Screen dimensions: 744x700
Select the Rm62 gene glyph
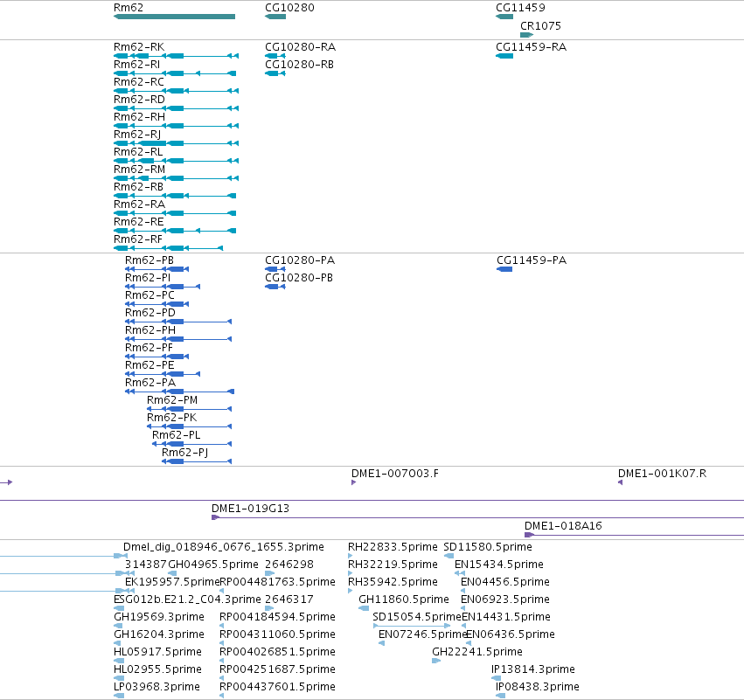174,17
